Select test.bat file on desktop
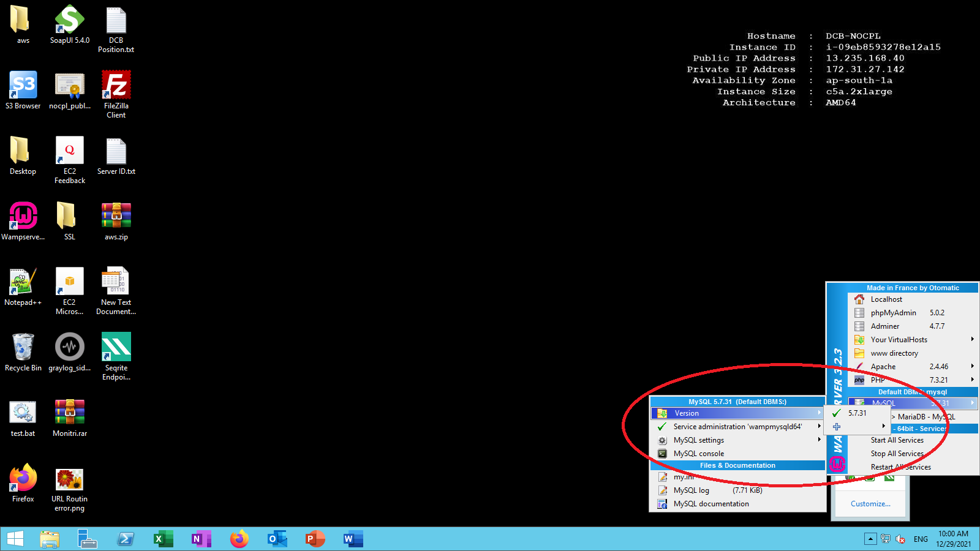This screenshot has width=980, height=551. [23, 418]
